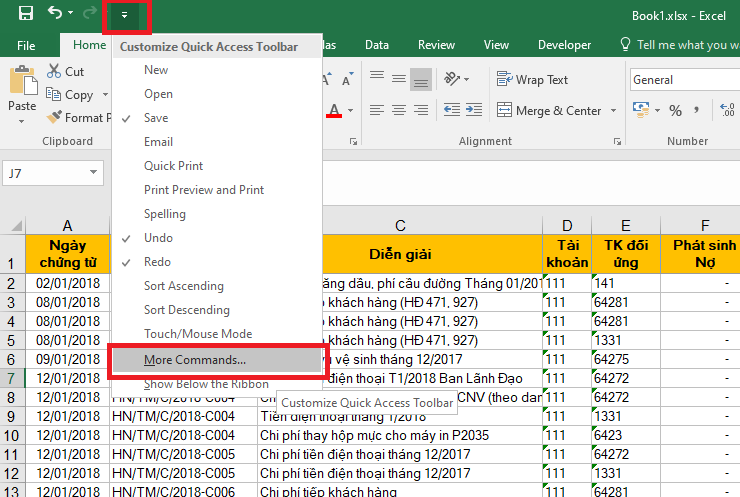Uncheck Undo in Quick Access list
This screenshot has height=497, width=740.
[x=158, y=238]
